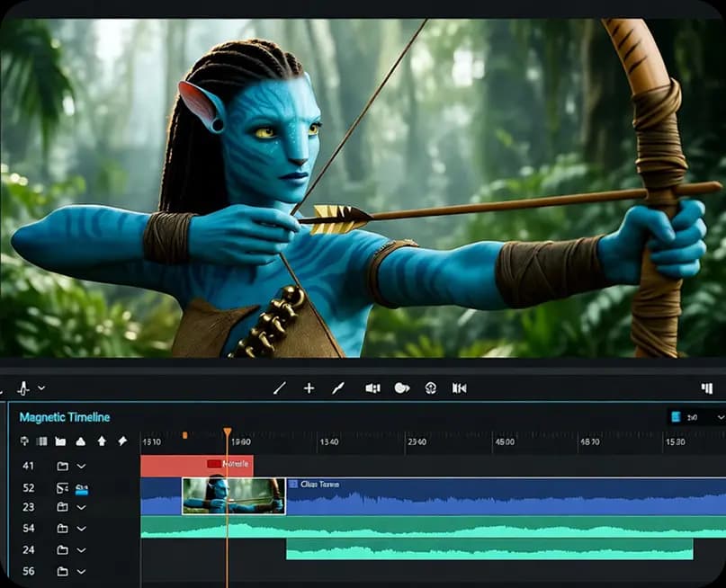726x588 pixels.
Task: Open the effects wheel icon
Action: [432, 388]
